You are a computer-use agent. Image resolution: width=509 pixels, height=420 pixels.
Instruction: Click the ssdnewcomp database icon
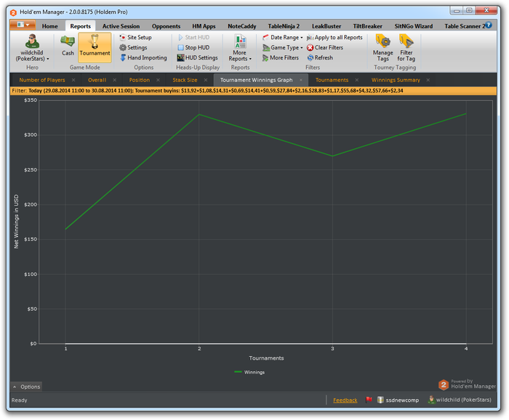pyautogui.click(x=380, y=400)
